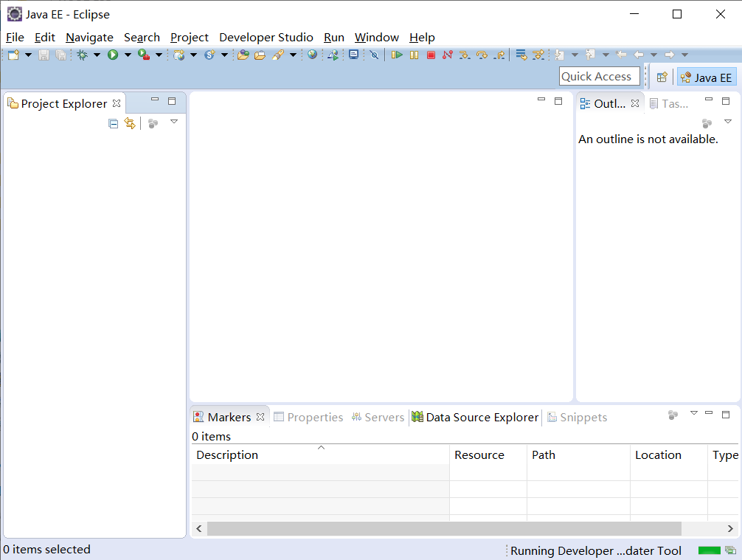Open the Window menu
742x560 pixels.
(376, 37)
